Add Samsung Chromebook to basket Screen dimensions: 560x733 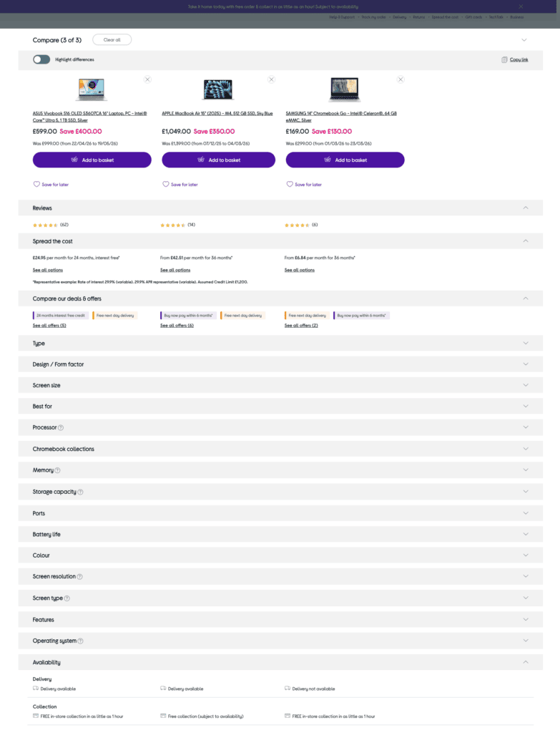click(345, 160)
